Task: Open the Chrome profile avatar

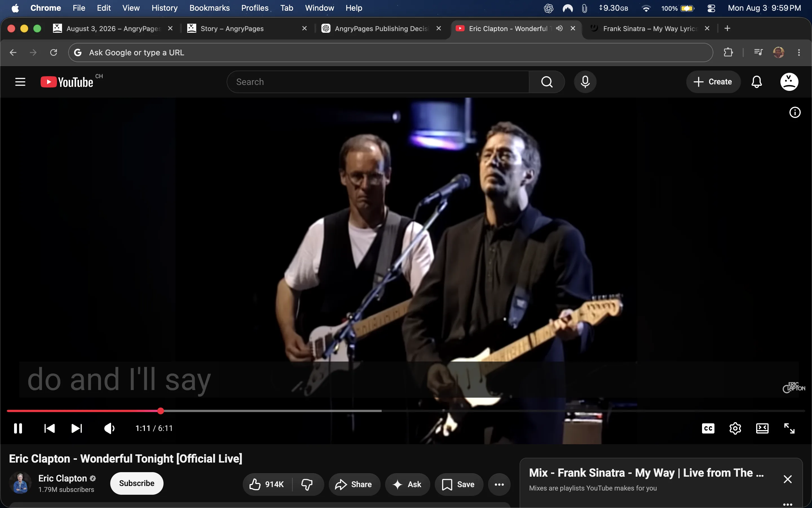Action: pos(778,52)
